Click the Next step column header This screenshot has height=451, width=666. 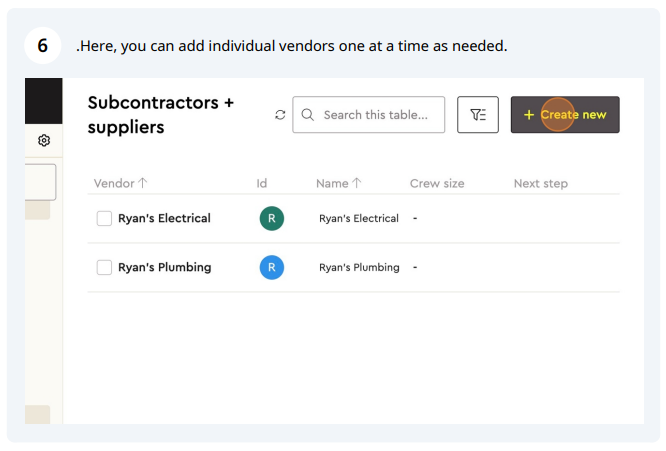click(x=541, y=183)
